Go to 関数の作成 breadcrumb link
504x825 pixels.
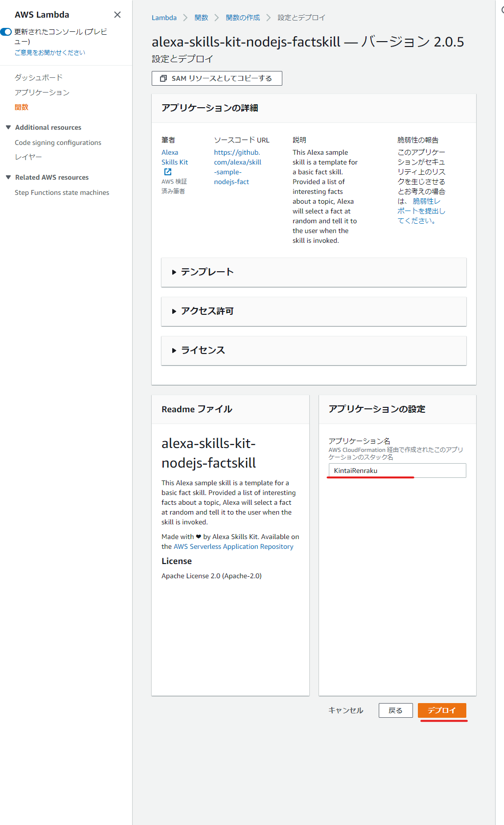pos(243,18)
